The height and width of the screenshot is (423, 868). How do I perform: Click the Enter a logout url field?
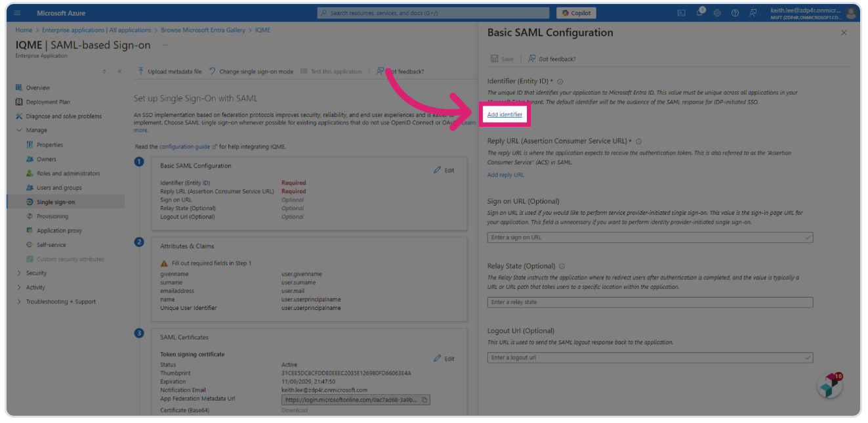650,358
